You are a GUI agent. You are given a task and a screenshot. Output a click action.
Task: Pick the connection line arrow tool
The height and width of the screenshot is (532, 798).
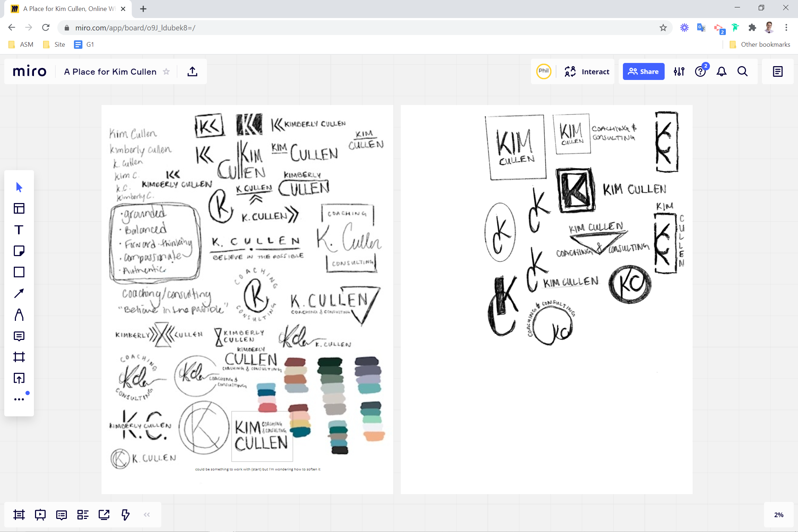pos(19,293)
